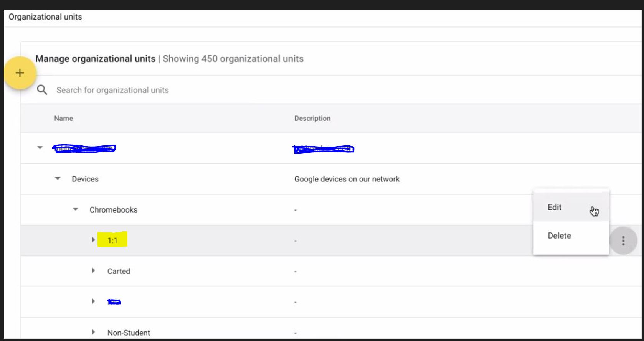The image size is (644, 341).
Task: Select the highlighted 1:1 unit name
Action: click(x=112, y=241)
